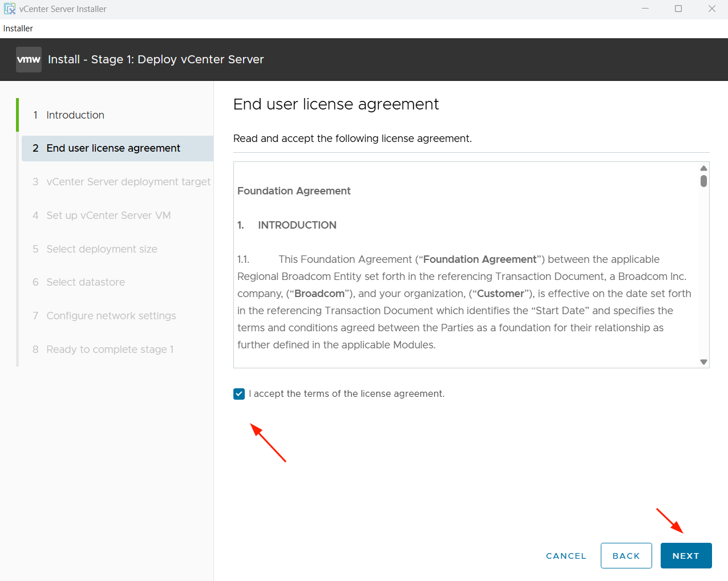Click the license scrollbar up arrow

703,168
